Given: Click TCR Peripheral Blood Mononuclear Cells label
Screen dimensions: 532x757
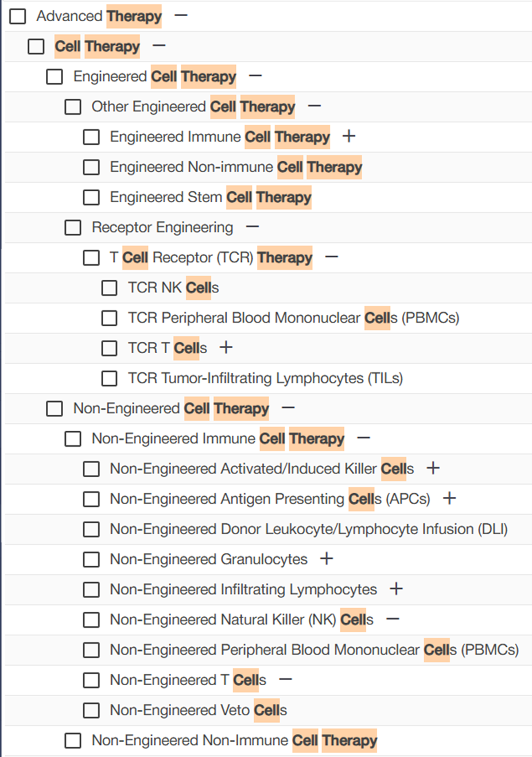Looking at the screenshot, I should 293,318.
